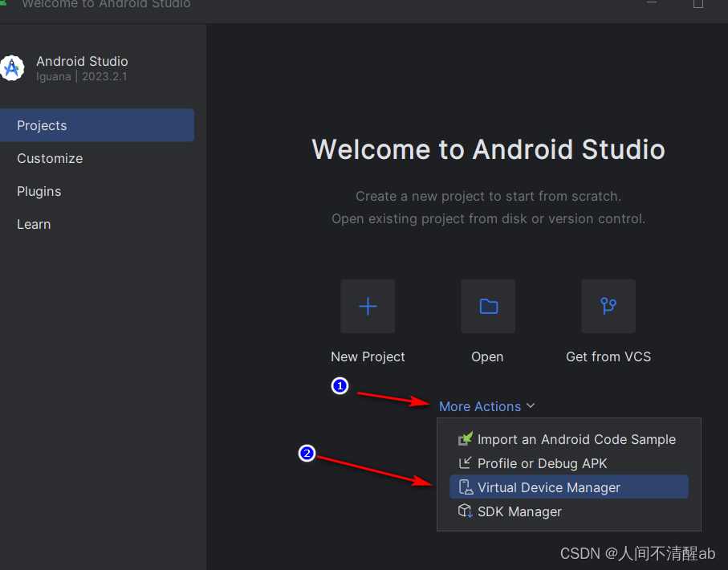Select Projects in the sidebar

[x=42, y=125]
